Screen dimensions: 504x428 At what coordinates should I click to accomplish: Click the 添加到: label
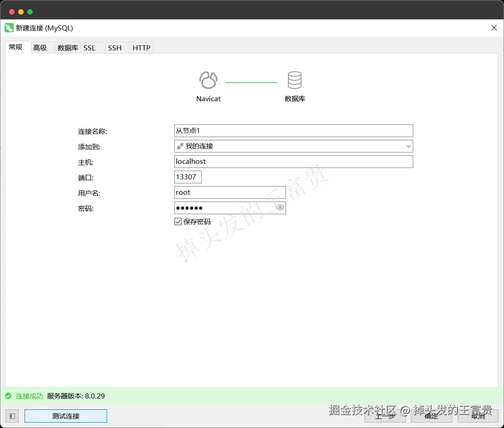(89, 147)
